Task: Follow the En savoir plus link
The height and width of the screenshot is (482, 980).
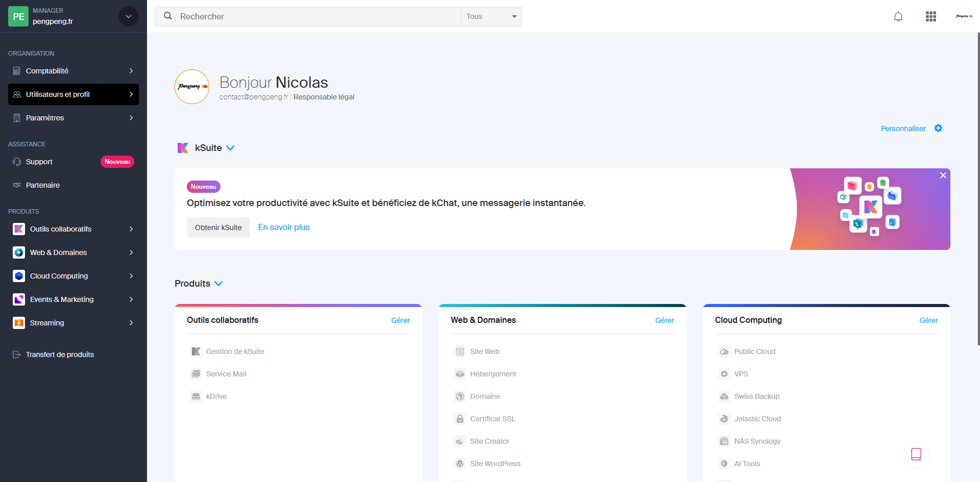Action: point(284,227)
